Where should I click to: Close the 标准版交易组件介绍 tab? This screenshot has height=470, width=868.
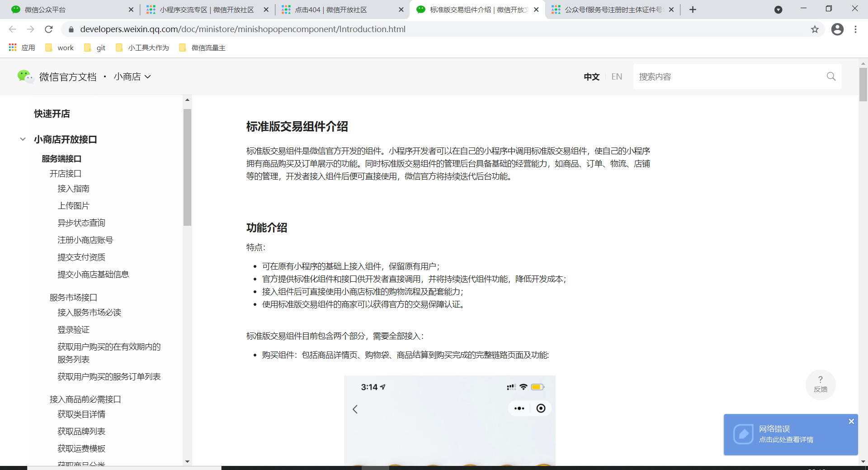point(536,9)
